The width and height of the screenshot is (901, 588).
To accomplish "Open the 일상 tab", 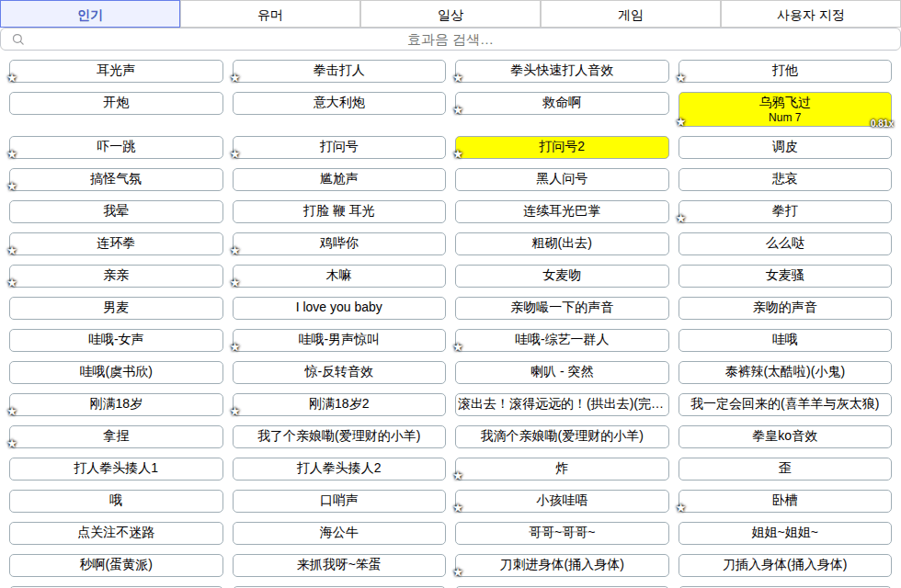I will [450, 15].
